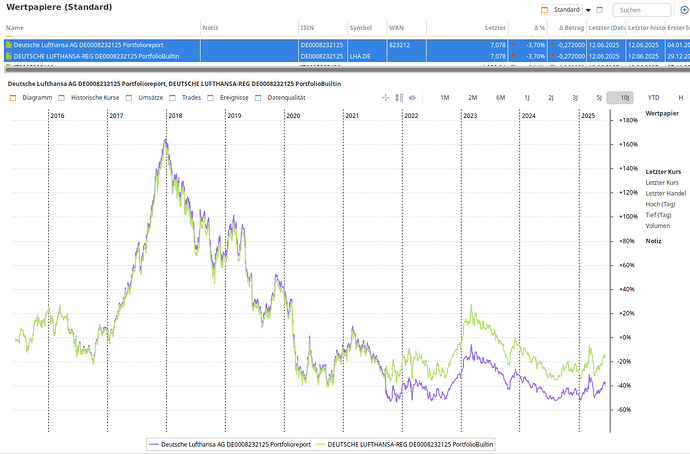Activate the measurement tool icon
690x454 pixels.
(399, 98)
